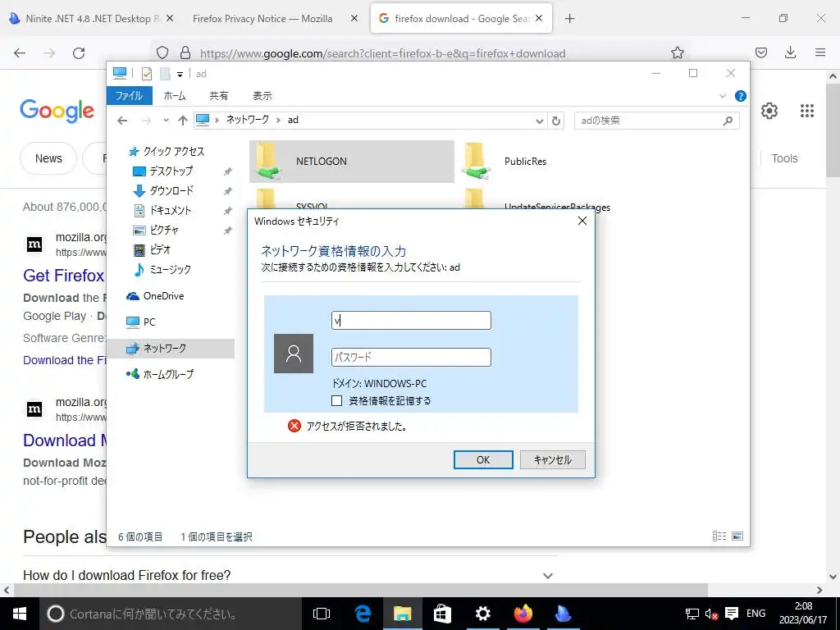The width and height of the screenshot is (840, 630).
Task: Go up one folder level in Explorer
Action: [183, 121]
